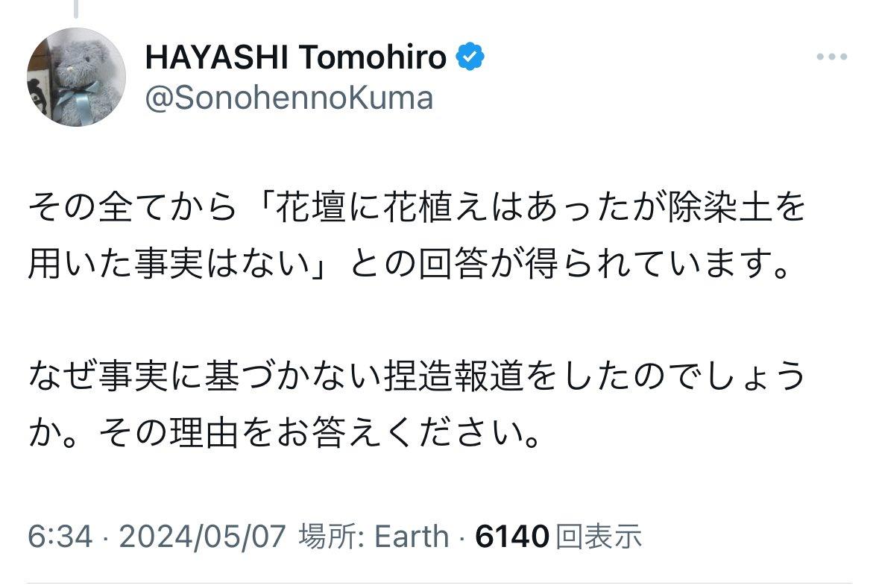879x588 pixels.
Task: Click the word 回答 in the first paragraph
Action: 453,264
